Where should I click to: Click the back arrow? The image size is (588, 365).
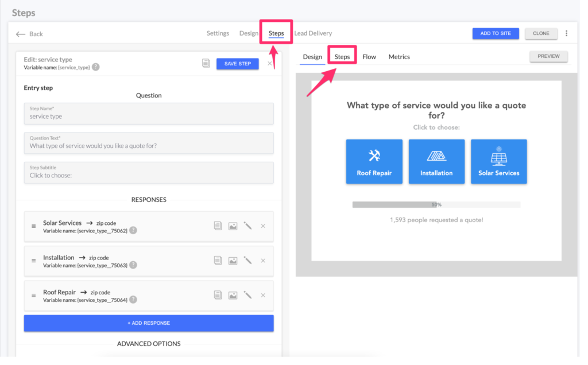tap(20, 33)
